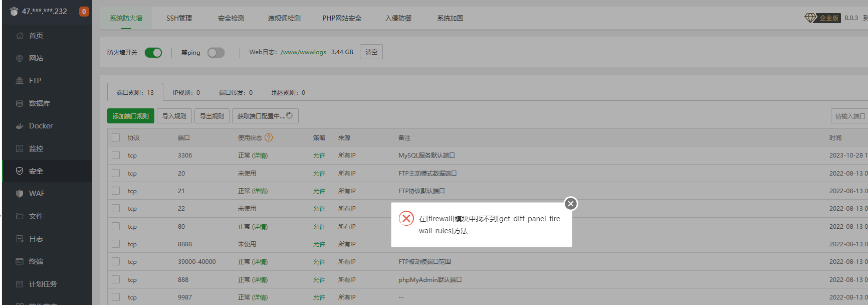Click 详情 link in port 21 row
This screenshot has height=305, width=868.
260,191
